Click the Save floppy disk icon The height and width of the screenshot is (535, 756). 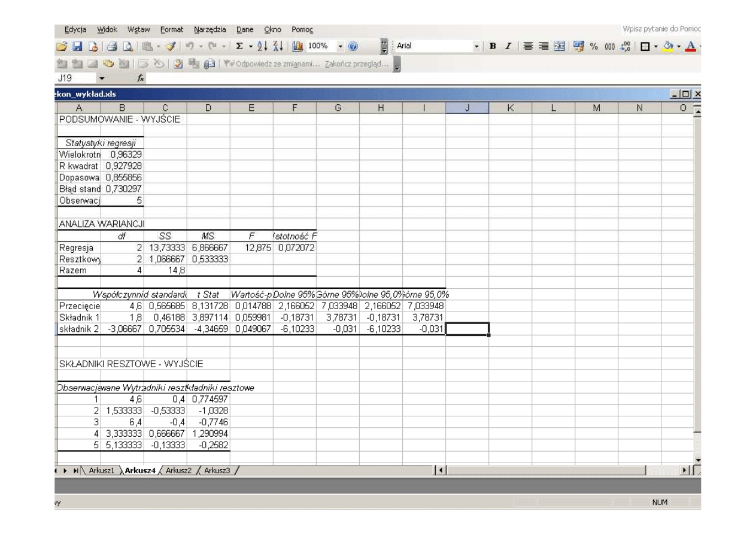pyautogui.click(x=77, y=46)
